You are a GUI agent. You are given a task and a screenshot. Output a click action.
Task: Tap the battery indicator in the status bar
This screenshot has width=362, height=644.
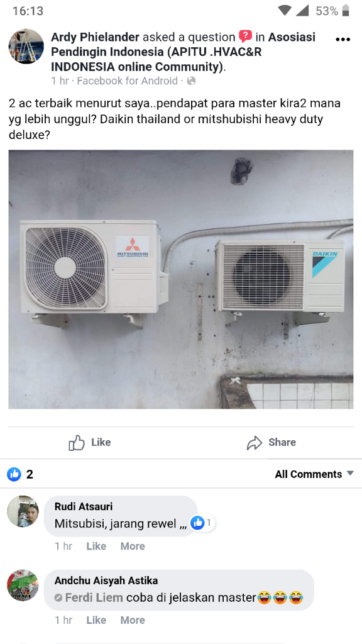346,11
